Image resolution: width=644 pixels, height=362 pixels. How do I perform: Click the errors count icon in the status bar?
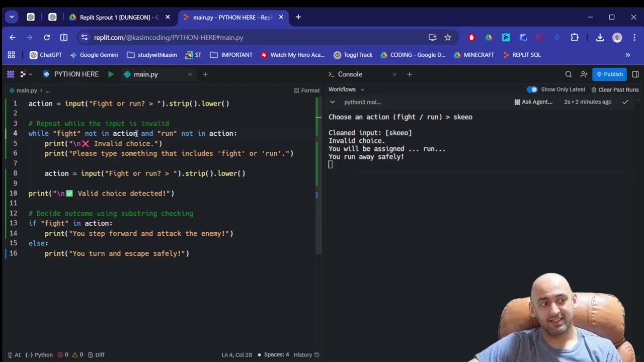click(x=63, y=355)
